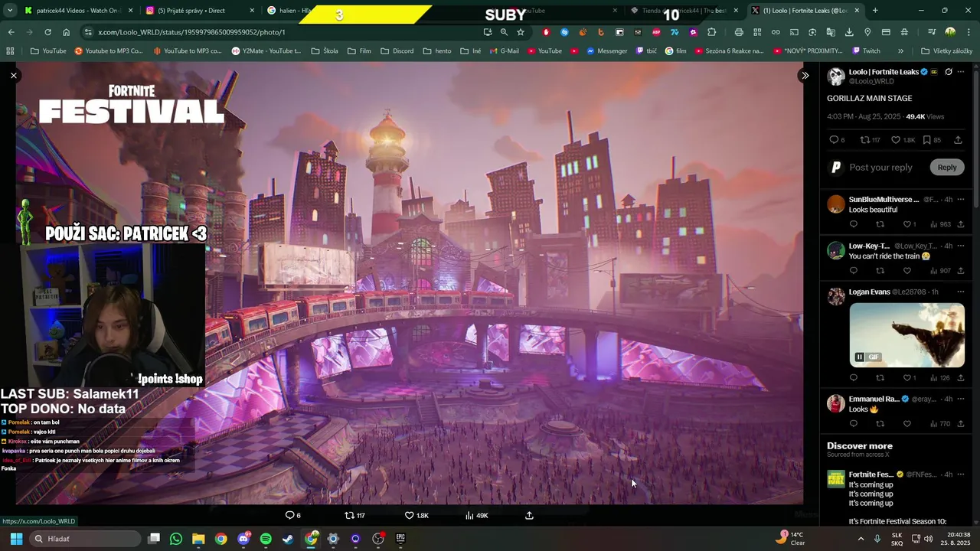
Task: Close the photo viewer with the X
Action: tap(14, 75)
